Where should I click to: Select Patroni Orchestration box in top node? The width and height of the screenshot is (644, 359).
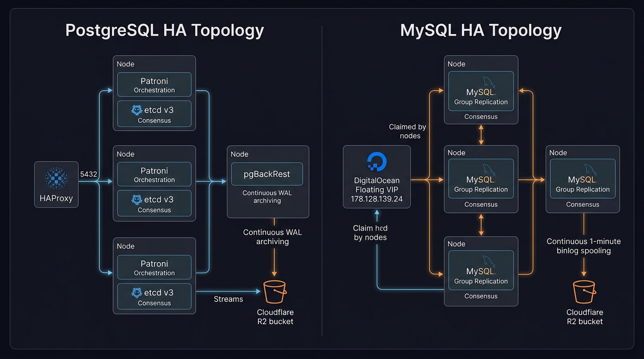click(154, 85)
